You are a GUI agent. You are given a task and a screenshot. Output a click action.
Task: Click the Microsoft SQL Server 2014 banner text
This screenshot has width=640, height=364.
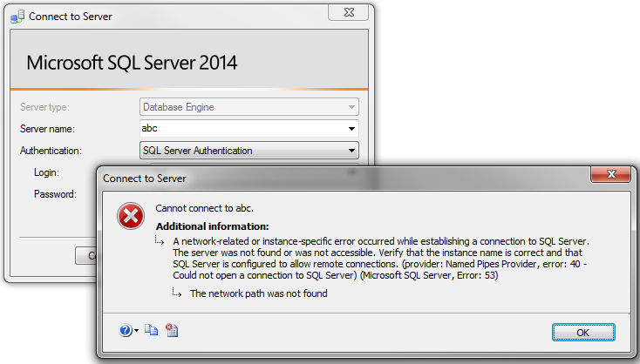coord(132,63)
